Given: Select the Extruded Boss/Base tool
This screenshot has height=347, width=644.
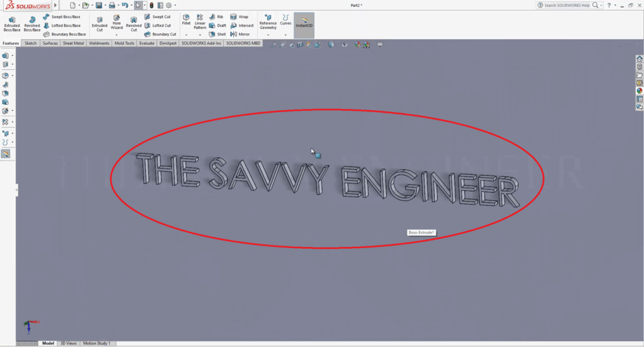Looking at the screenshot, I should [12, 23].
